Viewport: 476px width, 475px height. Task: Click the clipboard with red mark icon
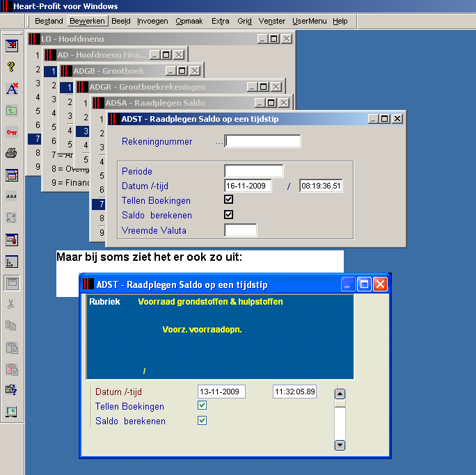(12, 369)
